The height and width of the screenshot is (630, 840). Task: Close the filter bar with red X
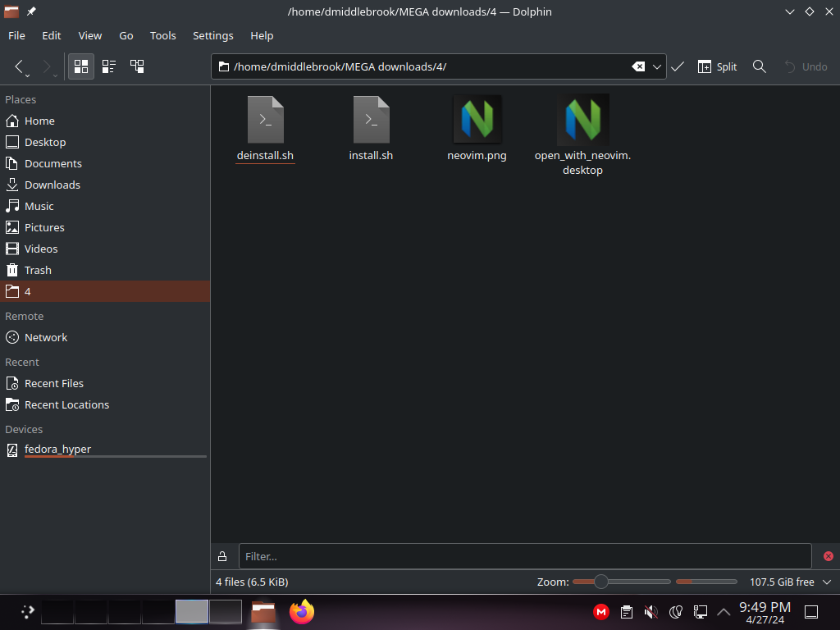(829, 557)
